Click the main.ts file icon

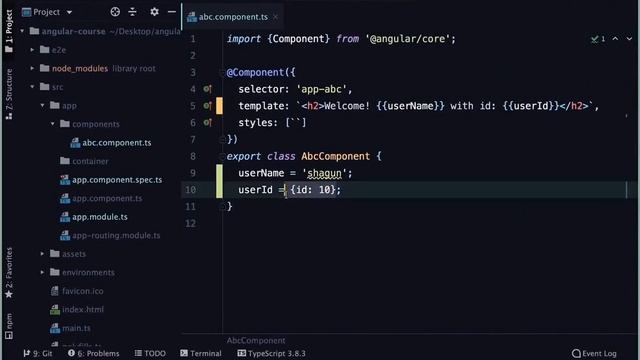[55, 328]
